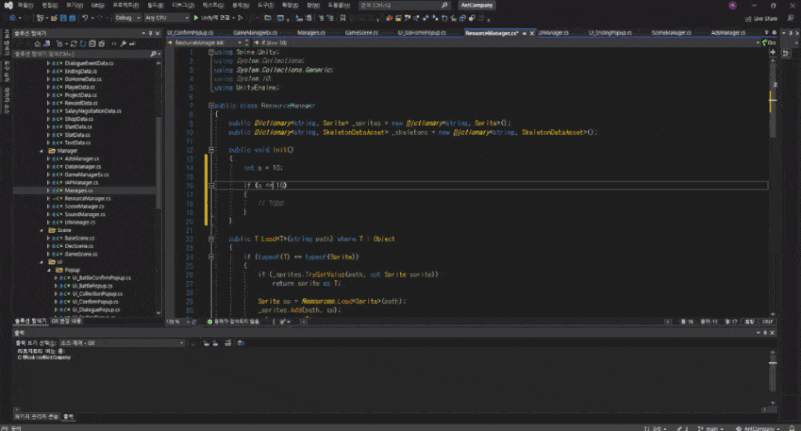The image size is (801, 431).
Task: Click the purple user account avatar
Action: click(x=732, y=5)
